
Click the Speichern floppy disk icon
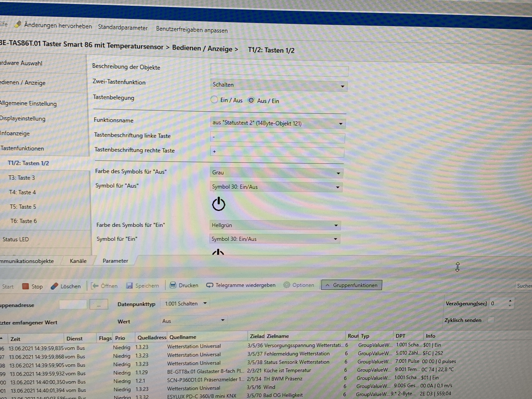(x=130, y=286)
